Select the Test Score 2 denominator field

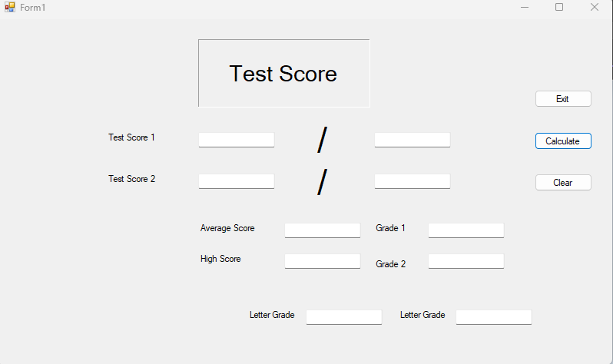click(412, 181)
